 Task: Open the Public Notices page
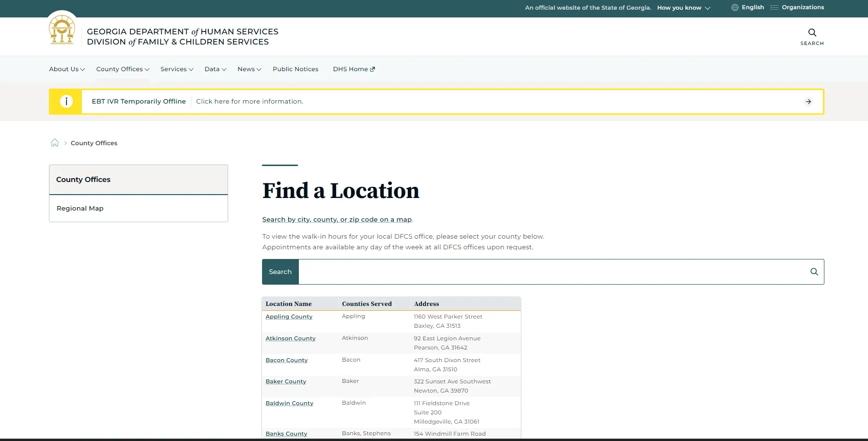295,69
